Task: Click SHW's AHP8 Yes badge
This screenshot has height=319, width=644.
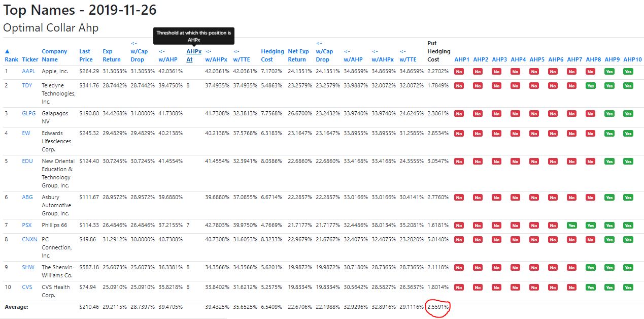Action: click(591, 268)
